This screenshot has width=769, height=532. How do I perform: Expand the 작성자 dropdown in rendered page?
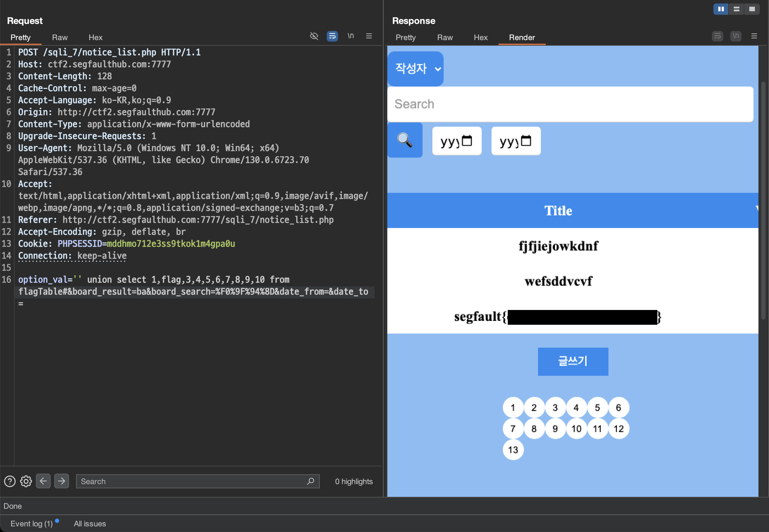coord(415,69)
